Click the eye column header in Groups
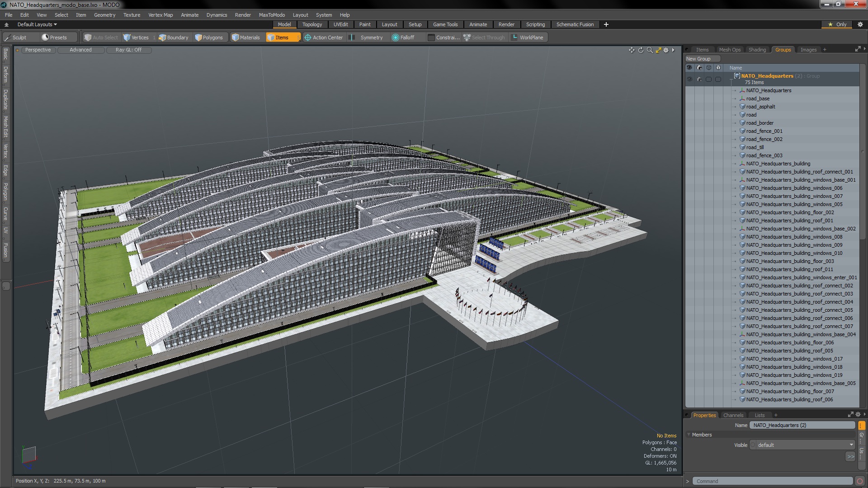The image size is (868, 488). pos(689,68)
